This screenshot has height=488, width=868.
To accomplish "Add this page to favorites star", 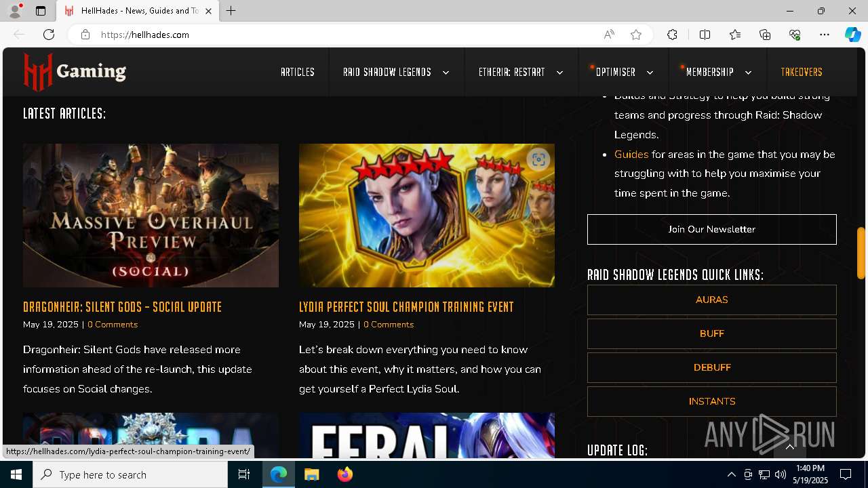I will click(x=636, y=35).
